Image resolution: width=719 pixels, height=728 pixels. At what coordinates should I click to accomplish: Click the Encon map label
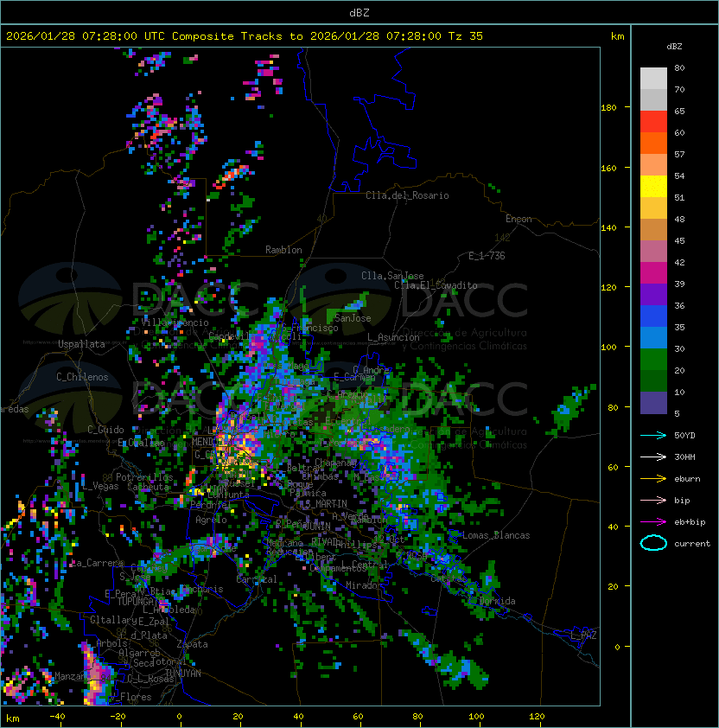point(519,219)
